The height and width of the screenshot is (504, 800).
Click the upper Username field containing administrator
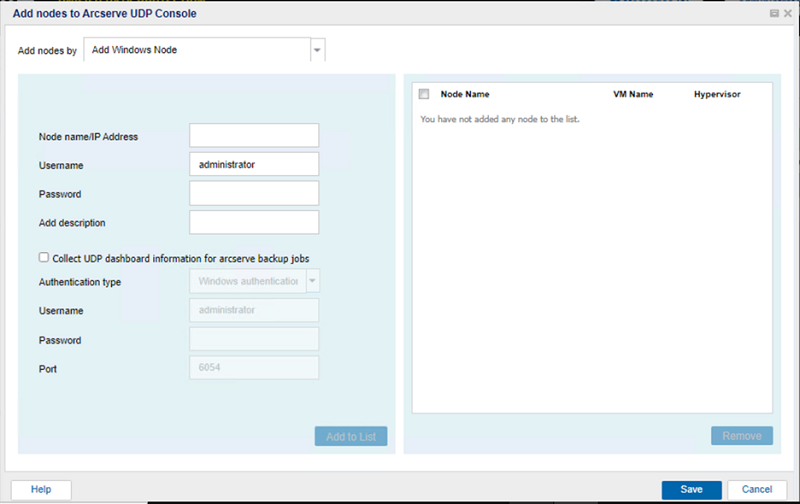(x=254, y=164)
